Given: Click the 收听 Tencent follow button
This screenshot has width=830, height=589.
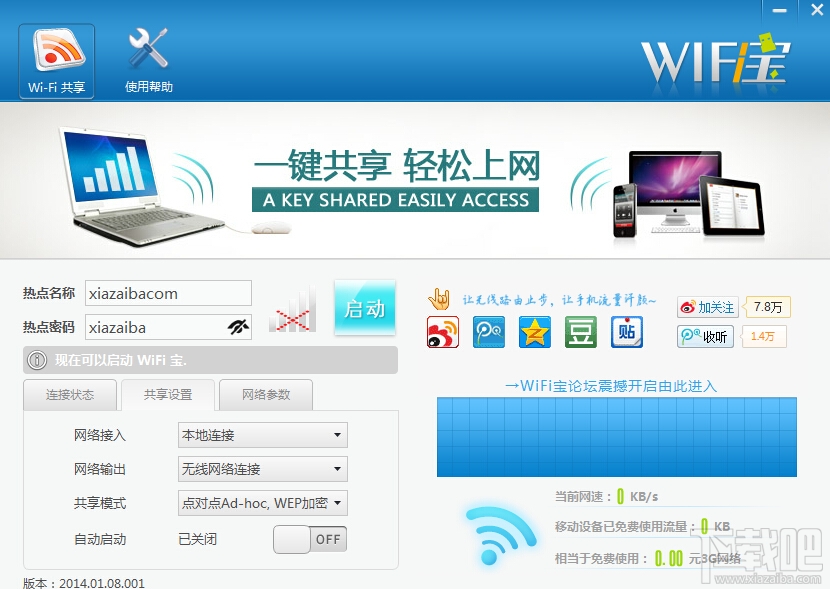Looking at the screenshot, I should 706,337.
